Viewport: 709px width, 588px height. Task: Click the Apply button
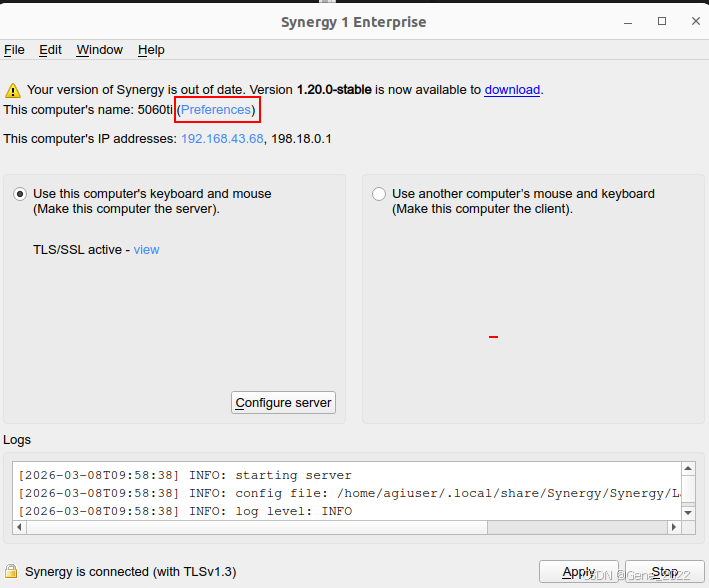click(x=578, y=572)
